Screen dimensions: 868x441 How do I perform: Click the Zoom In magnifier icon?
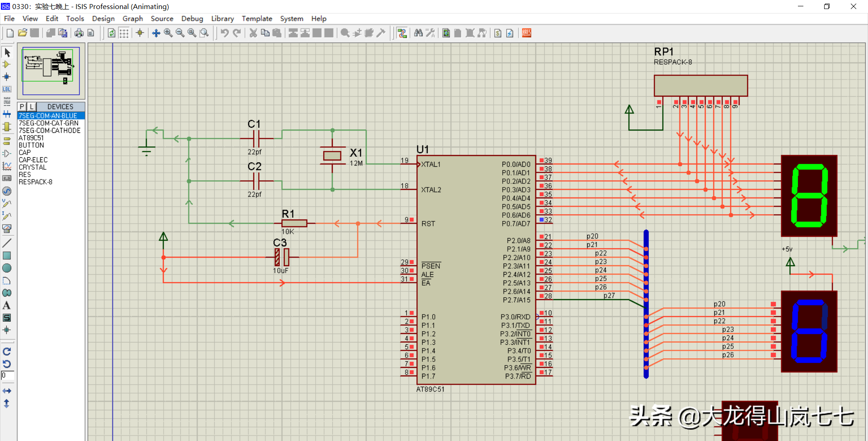pyautogui.click(x=168, y=33)
